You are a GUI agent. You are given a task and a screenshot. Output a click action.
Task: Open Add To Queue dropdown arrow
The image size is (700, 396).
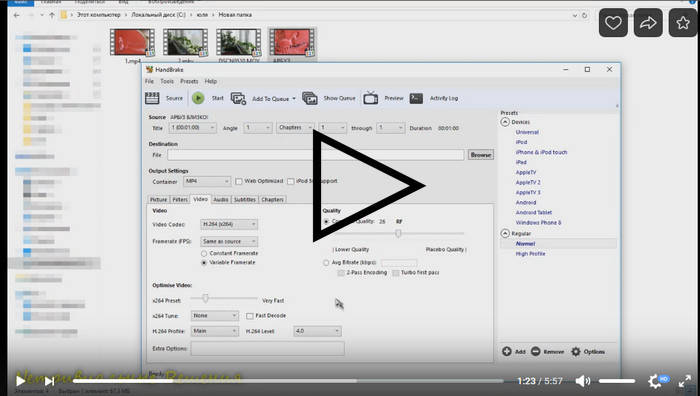coord(294,99)
